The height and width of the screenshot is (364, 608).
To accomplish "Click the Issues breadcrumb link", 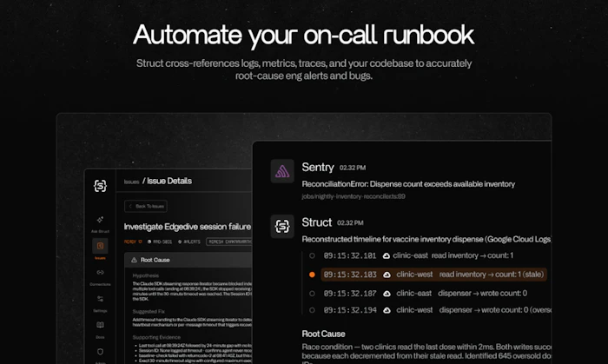I will click(x=131, y=182).
